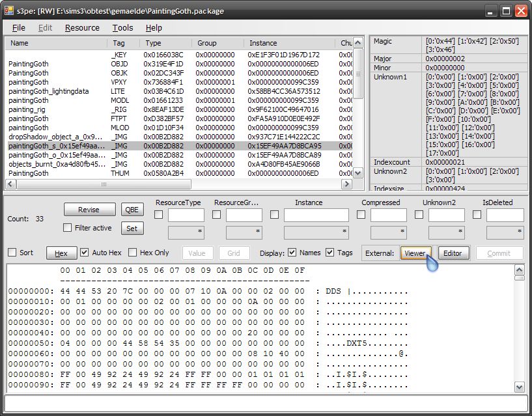The image size is (532, 416).
Task: Open the File menu
Action: pos(19,28)
